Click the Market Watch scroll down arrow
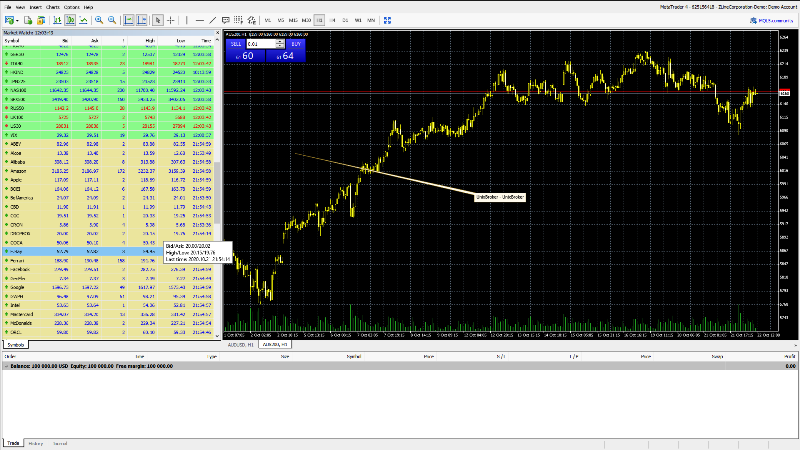 [x=217, y=336]
